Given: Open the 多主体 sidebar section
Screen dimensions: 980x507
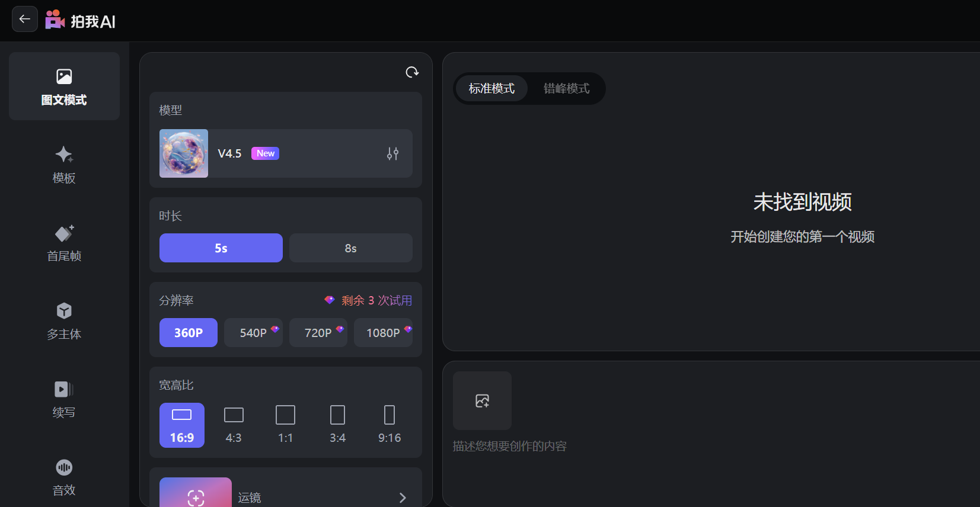Looking at the screenshot, I should (x=64, y=322).
